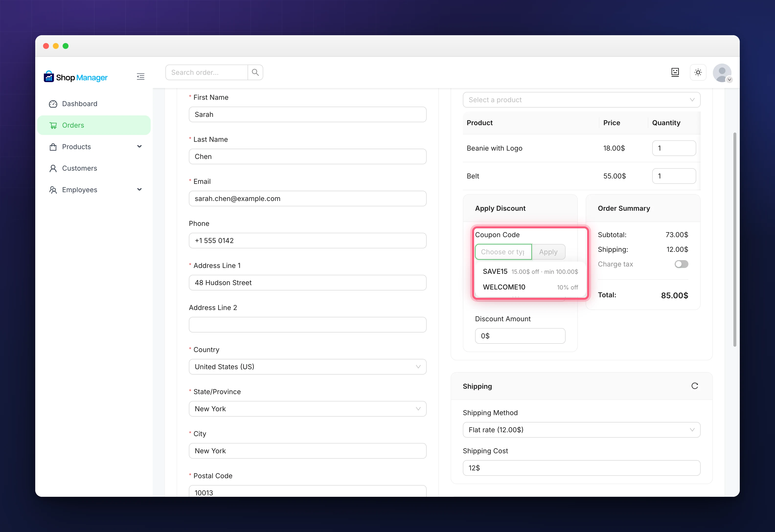Viewport: 775px width, 532px height.
Task: Refresh shipping with the reload icon
Action: pos(695,386)
